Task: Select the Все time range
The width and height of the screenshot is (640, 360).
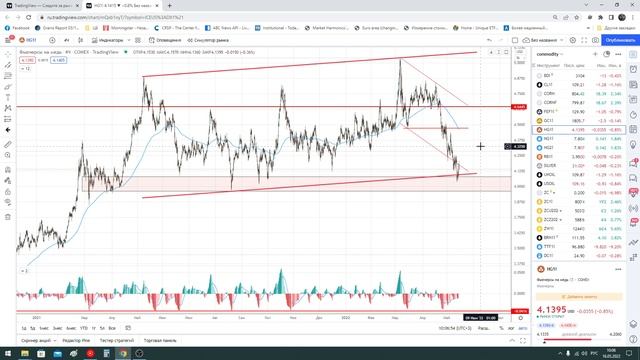Action: click(112, 328)
